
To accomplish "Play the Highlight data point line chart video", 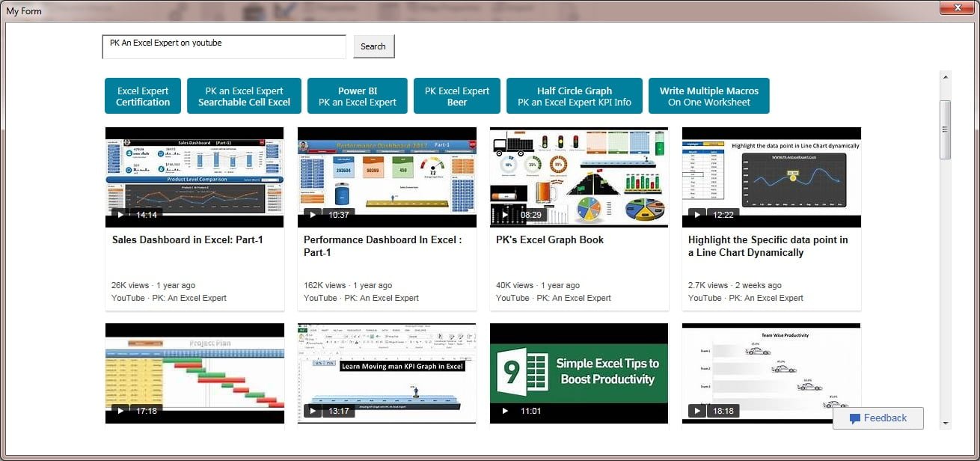I will pos(697,215).
